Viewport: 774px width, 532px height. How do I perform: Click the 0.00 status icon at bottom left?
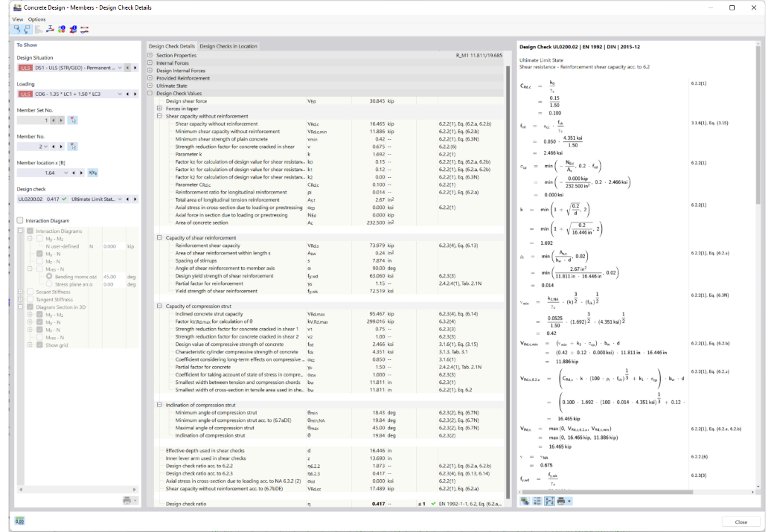tap(19, 521)
